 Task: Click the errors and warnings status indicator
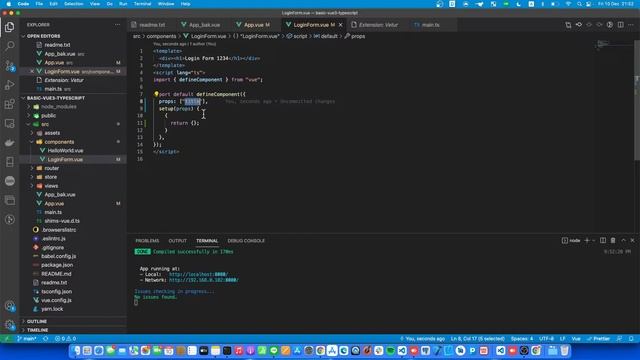66,339
